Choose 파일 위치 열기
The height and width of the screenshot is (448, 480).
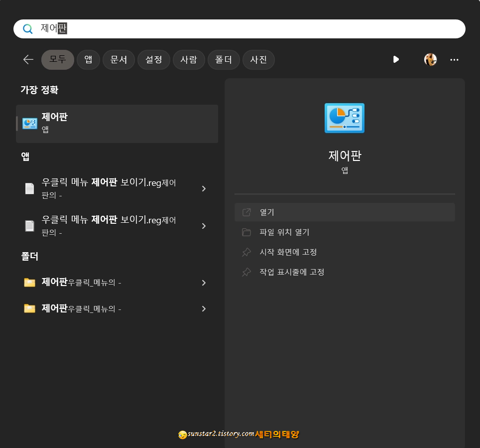coord(345,232)
